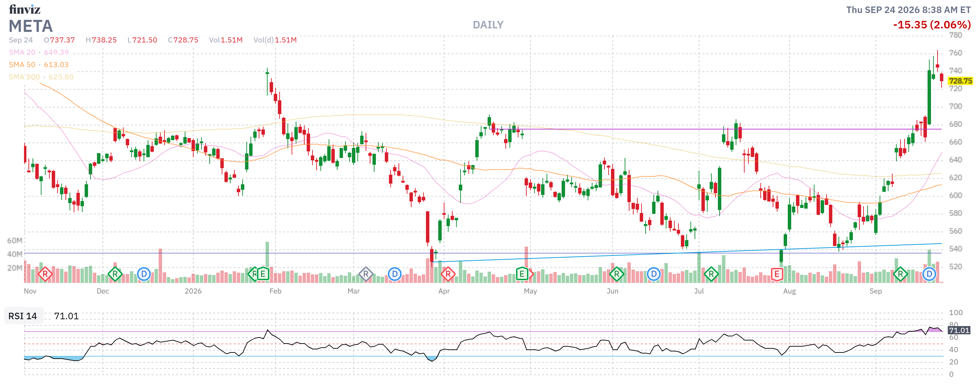The height and width of the screenshot is (385, 980).
Task: Click the red R marker in November
Action: (x=45, y=274)
